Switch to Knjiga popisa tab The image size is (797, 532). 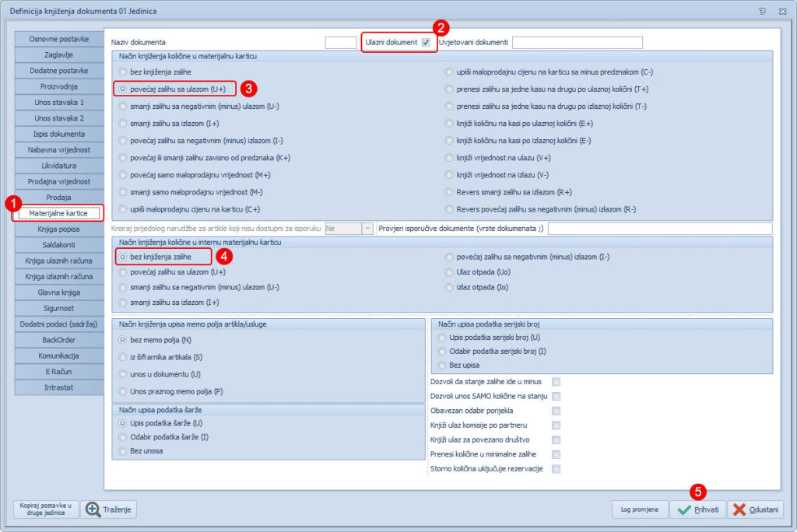point(58,229)
